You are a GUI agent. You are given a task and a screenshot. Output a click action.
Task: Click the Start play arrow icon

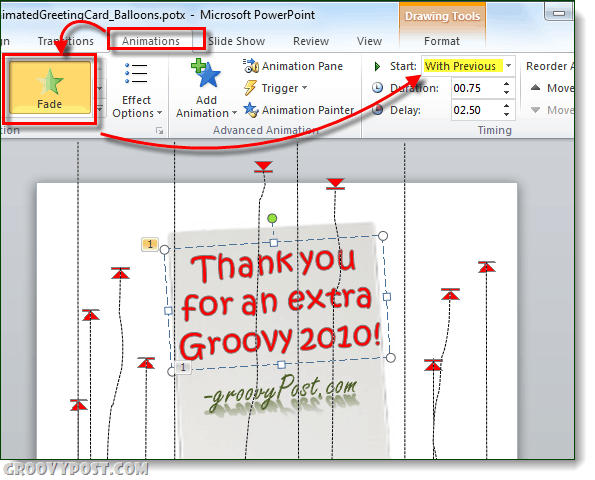point(377,66)
